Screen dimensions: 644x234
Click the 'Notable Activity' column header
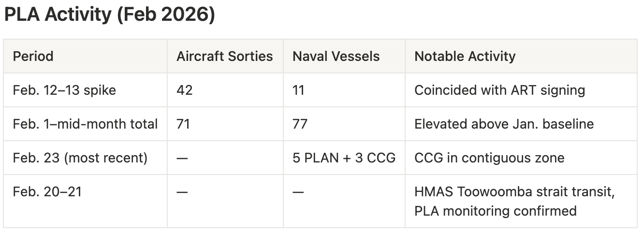465,56
